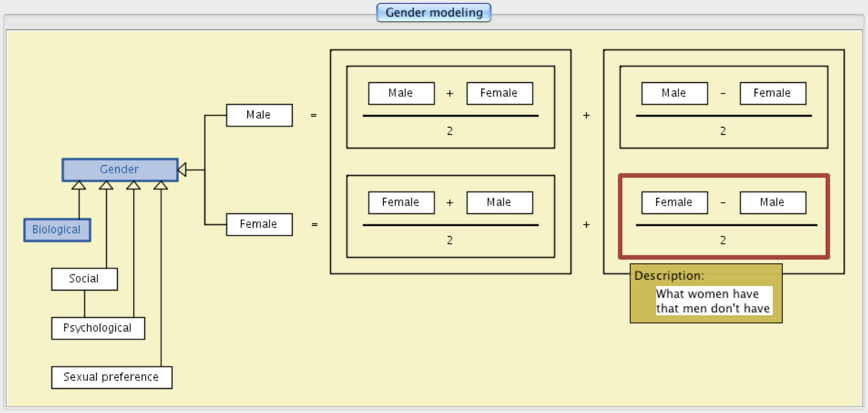Image resolution: width=868 pixels, height=413 pixels.
Task: Select the Biological subclass box
Action: click(x=57, y=230)
